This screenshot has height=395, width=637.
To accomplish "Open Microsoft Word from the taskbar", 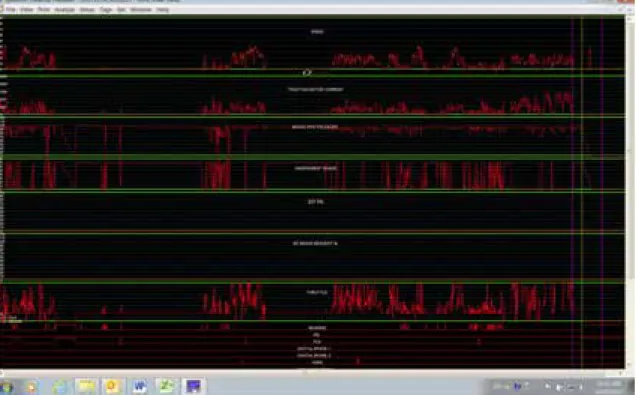I will (139, 386).
